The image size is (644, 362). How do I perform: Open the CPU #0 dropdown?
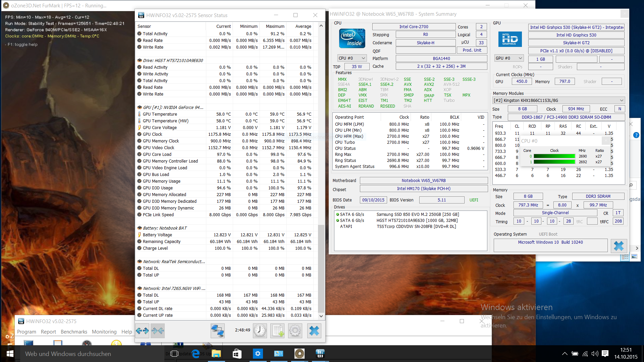point(352,58)
